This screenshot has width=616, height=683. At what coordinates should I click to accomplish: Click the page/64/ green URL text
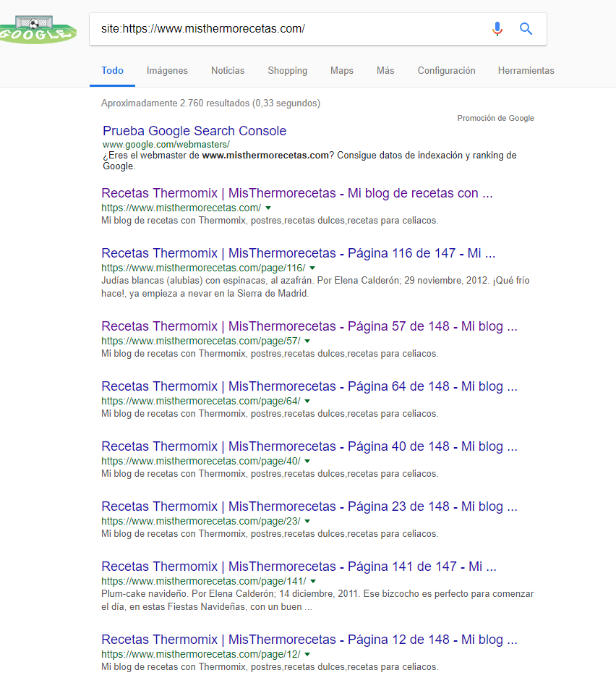pyautogui.click(x=201, y=401)
